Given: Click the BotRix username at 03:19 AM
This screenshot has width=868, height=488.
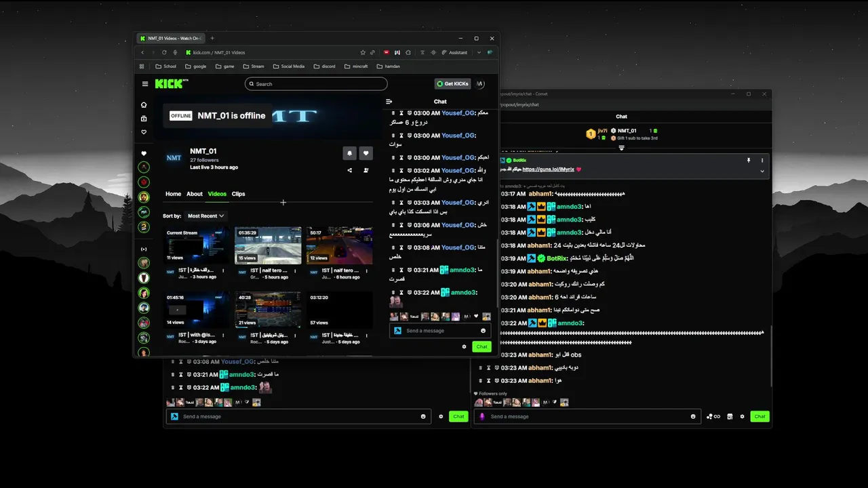Looking at the screenshot, I should (556, 258).
